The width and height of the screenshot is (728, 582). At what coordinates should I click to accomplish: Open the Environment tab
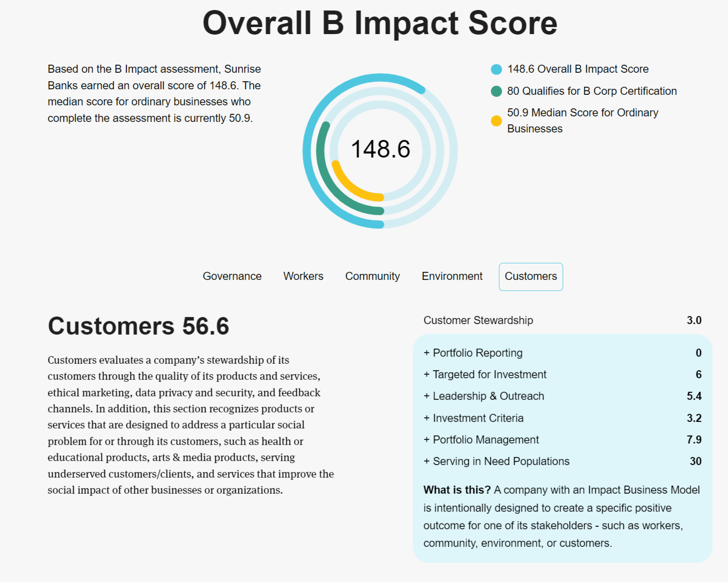(452, 276)
